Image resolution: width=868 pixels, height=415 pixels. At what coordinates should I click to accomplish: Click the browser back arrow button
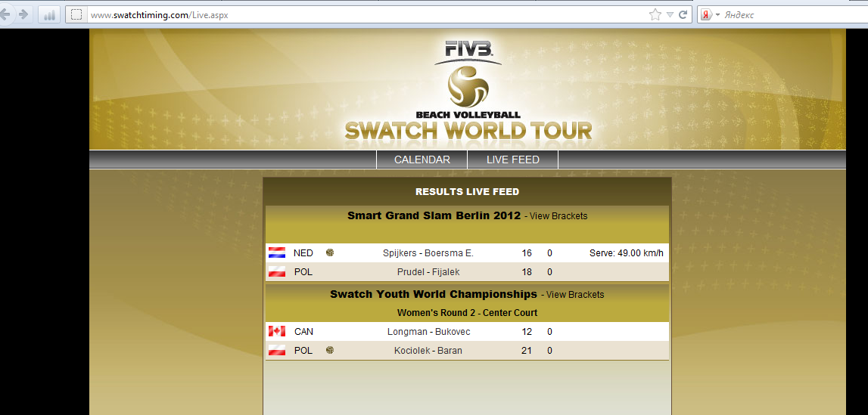point(5,15)
